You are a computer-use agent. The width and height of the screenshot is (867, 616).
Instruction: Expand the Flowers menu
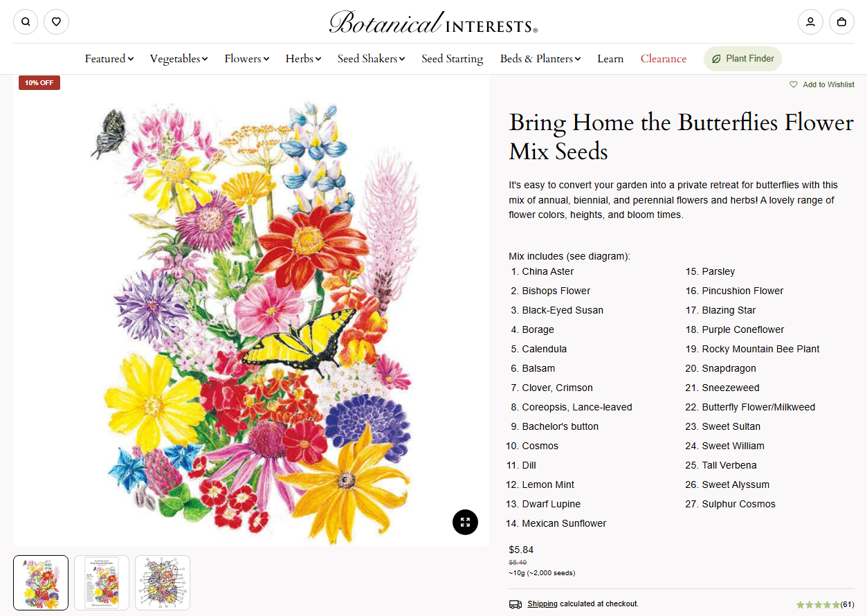pyautogui.click(x=246, y=59)
